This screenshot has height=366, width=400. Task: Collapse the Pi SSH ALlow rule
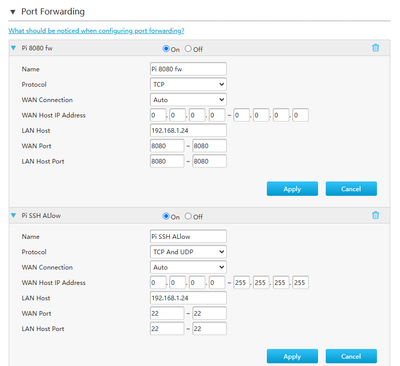pyautogui.click(x=13, y=215)
